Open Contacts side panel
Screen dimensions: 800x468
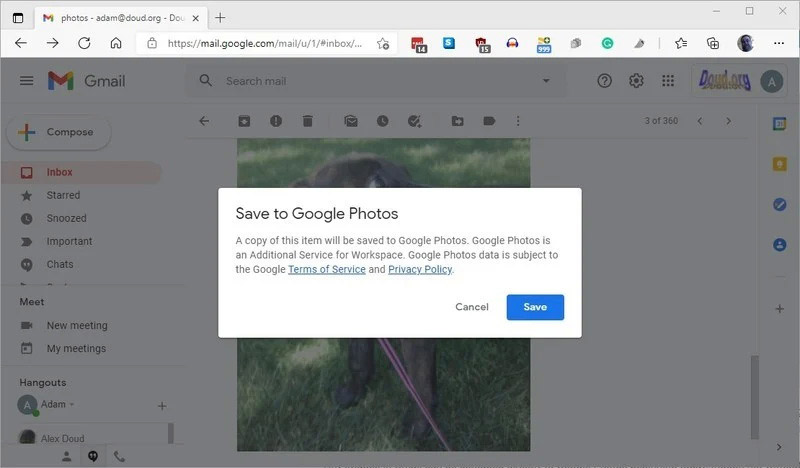click(x=779, y=245)
